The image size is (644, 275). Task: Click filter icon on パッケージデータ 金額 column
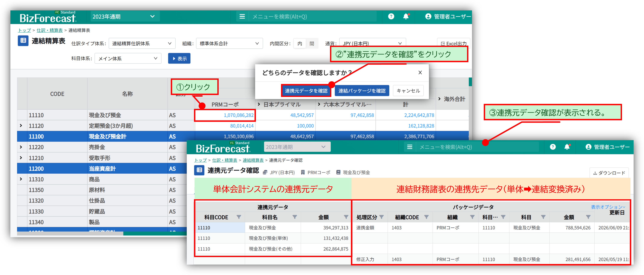588,217
